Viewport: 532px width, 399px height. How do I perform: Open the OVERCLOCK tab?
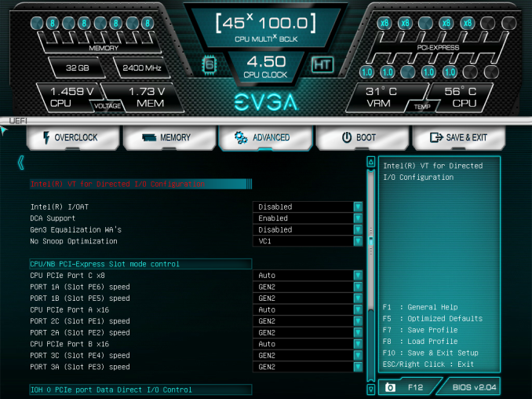tap(73, 137)
